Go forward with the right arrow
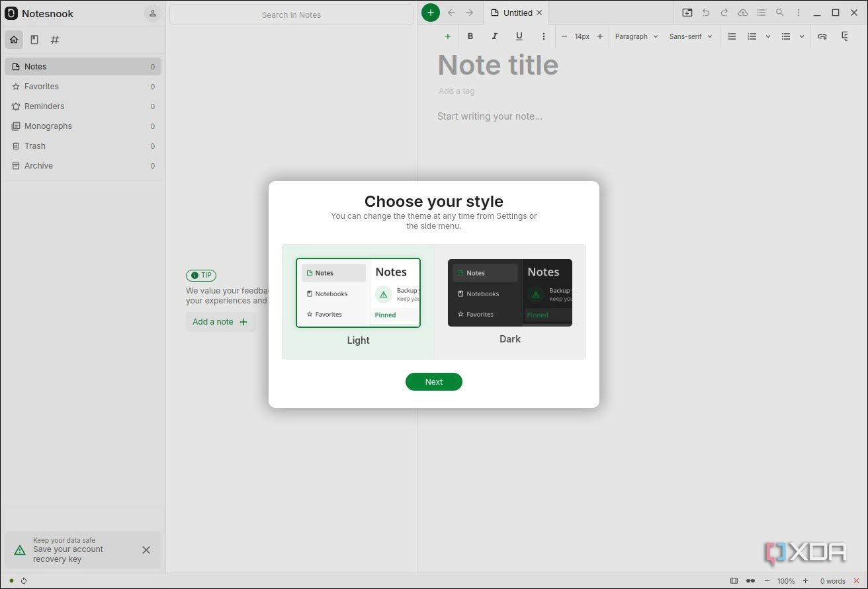This screenshot has width=868, height=589. tap(470, 13)
